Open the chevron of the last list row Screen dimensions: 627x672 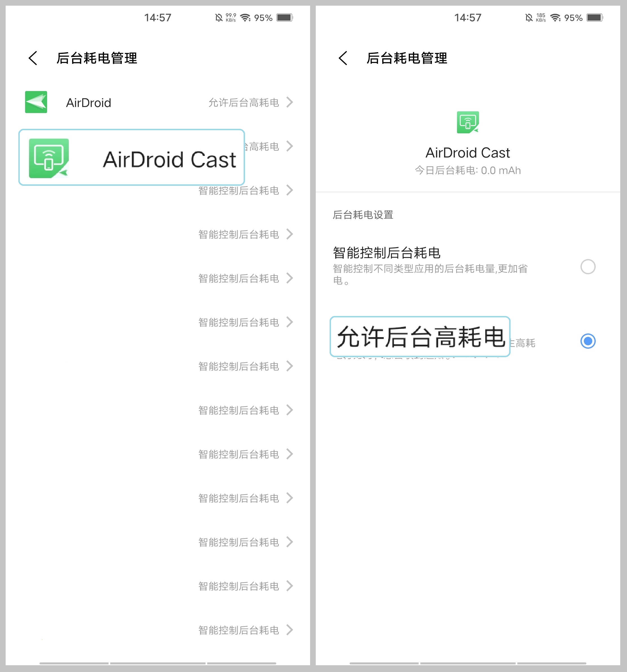tap(290, 630)
